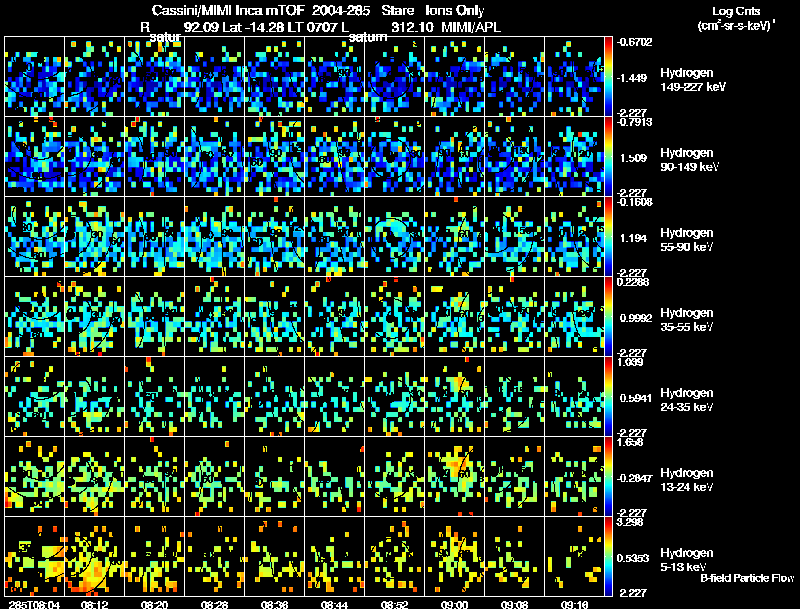Image resolution: width=800 pixels, height=609 pixels.
Task: Select the color bar for the 24-35 keV row
Action: coord(608,396)
